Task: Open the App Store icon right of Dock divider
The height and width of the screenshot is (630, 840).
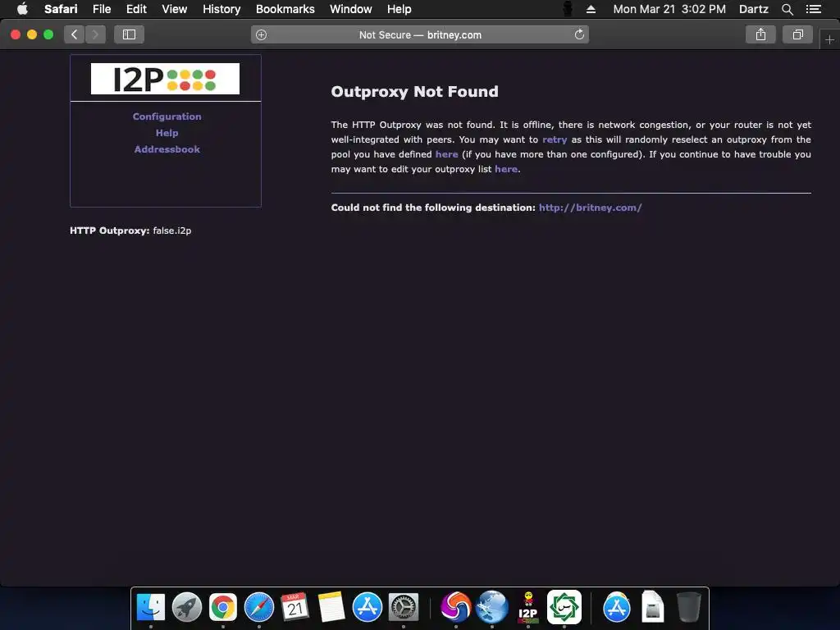Action: click(617, 608)
